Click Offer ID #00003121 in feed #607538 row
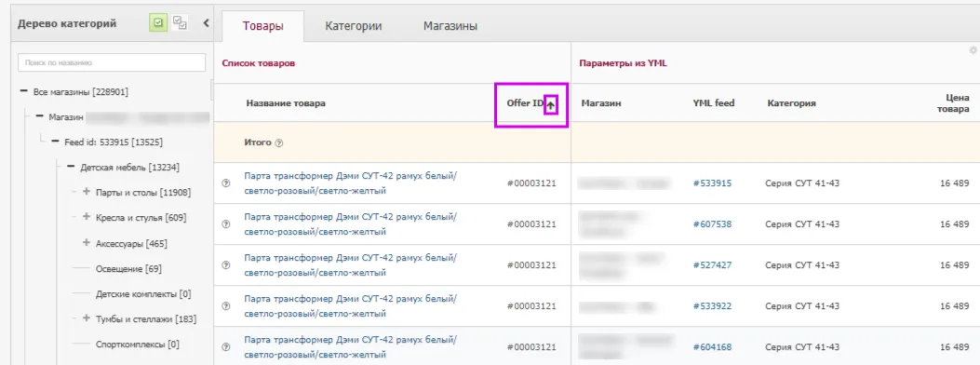This screenshot has height=365, width=980. [x=531, y=224]
